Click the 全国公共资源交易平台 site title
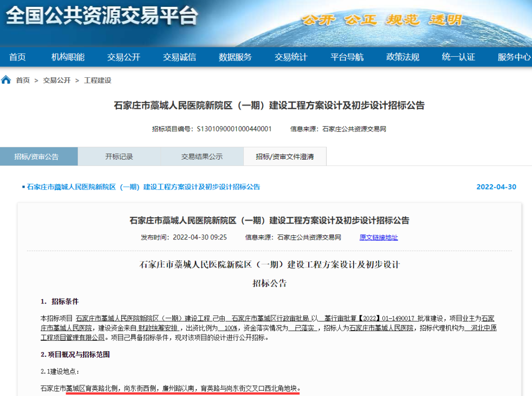Image resolution: width=532 pixels, height=396 pixels. click(102, 16)
